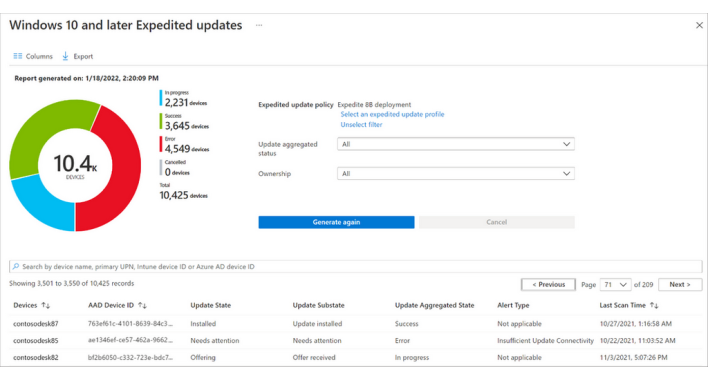Click Select an expedited update profile
Image resolution: width=708 pixels, height=380 pixels.
392,115
